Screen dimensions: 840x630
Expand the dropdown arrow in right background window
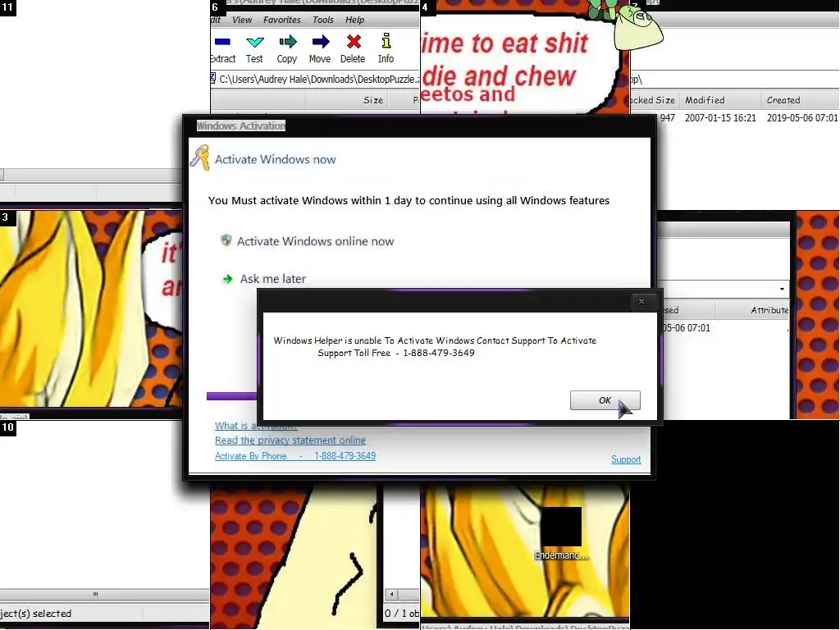[x=782, y=290]
